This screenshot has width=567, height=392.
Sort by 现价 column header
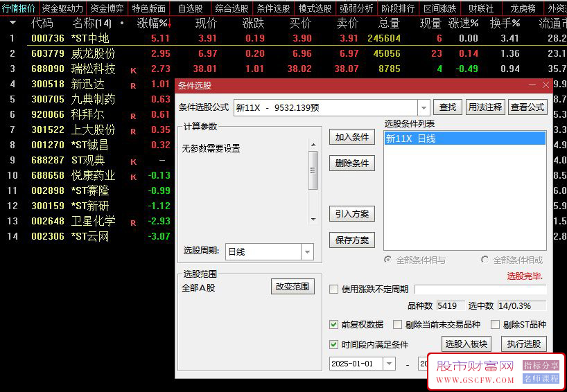pos(206,24)
